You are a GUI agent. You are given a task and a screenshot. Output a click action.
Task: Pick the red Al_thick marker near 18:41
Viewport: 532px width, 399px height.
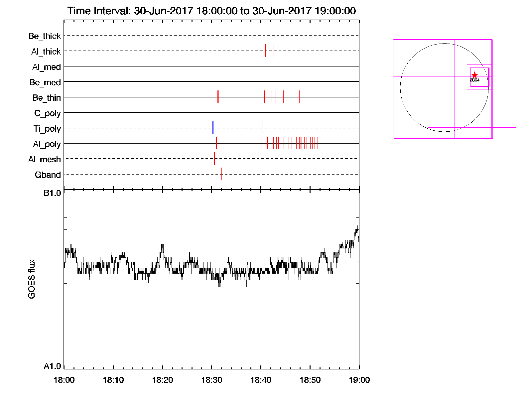(x=265, y=51)
